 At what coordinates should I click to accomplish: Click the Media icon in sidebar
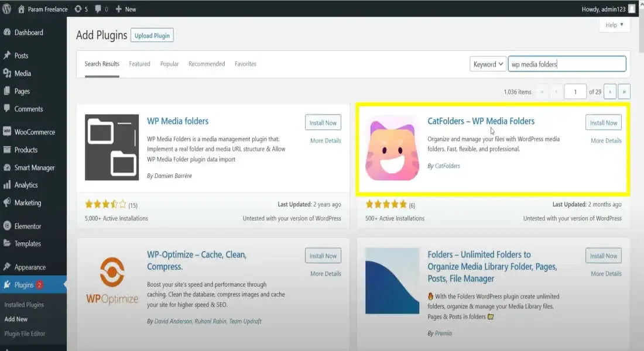[7, 73]
